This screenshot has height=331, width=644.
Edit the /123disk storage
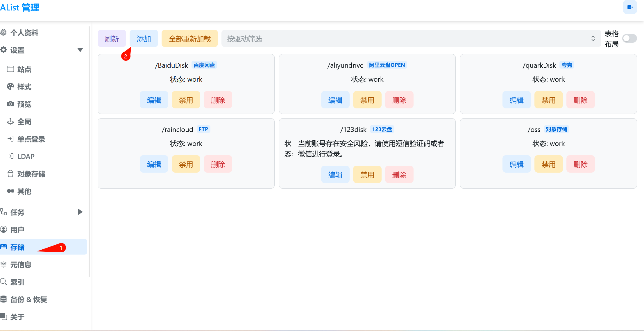coord(335,175)
